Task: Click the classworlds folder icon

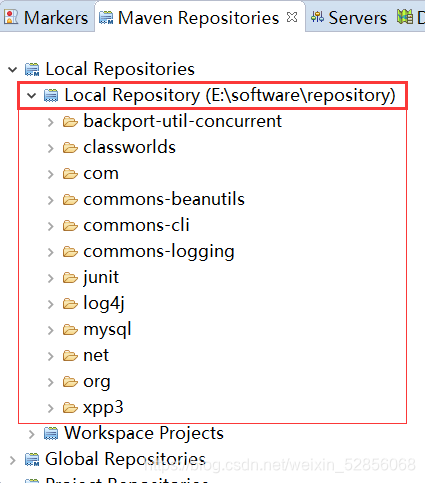Action: 70,148
